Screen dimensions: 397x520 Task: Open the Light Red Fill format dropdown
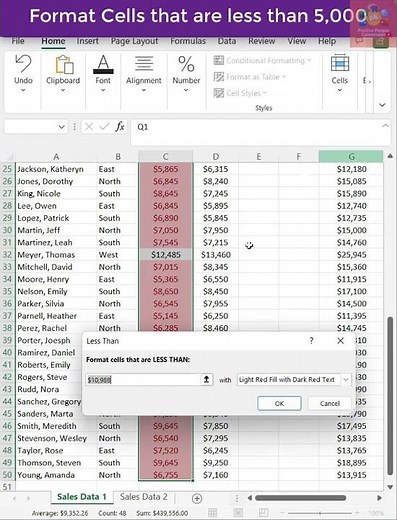tap(346, 379)
